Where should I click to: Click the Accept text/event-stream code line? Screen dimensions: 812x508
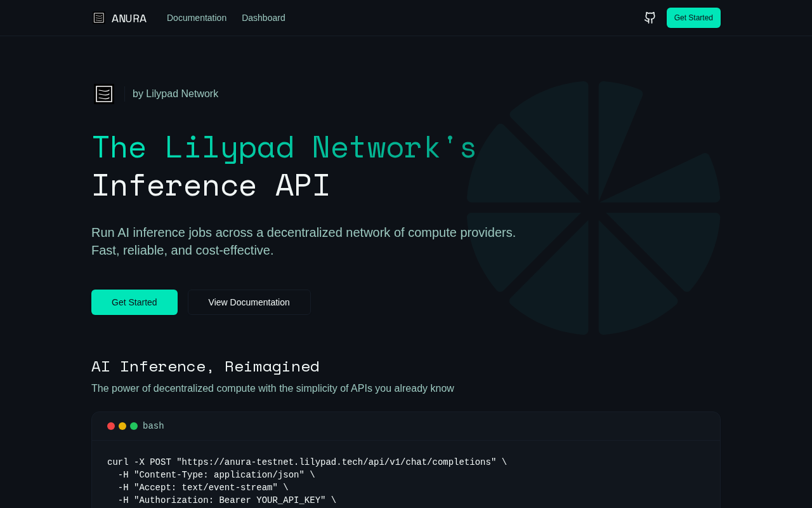tap(203, 488)
